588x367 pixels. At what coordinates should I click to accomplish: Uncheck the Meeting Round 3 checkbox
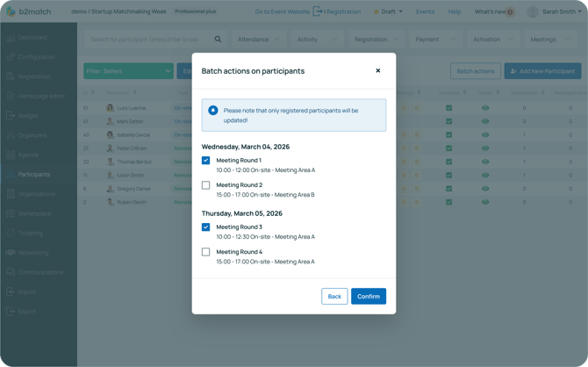206,227
